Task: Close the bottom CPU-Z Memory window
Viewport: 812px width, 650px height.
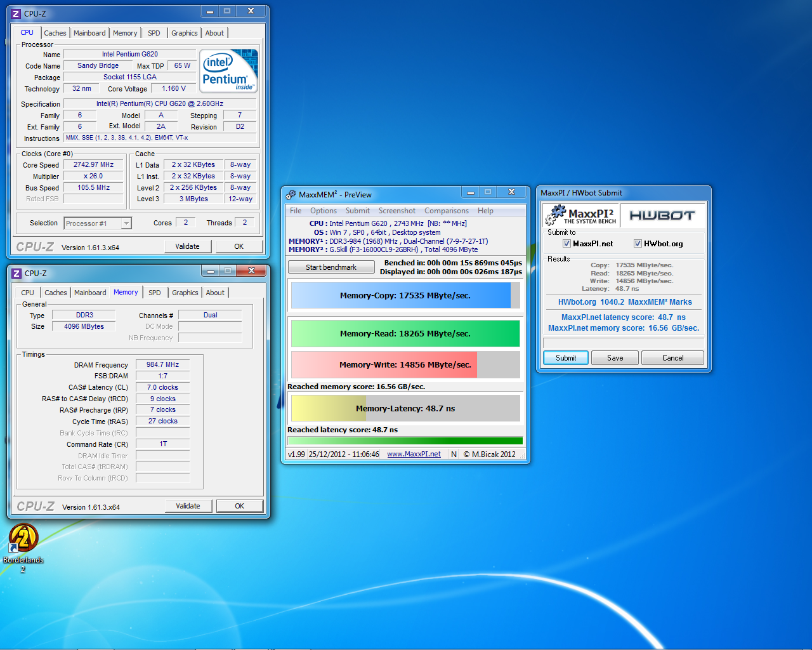Action: point(251,271)
